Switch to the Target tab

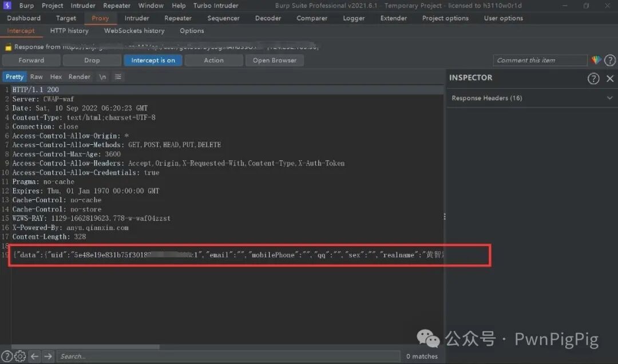tap(66, 18)
